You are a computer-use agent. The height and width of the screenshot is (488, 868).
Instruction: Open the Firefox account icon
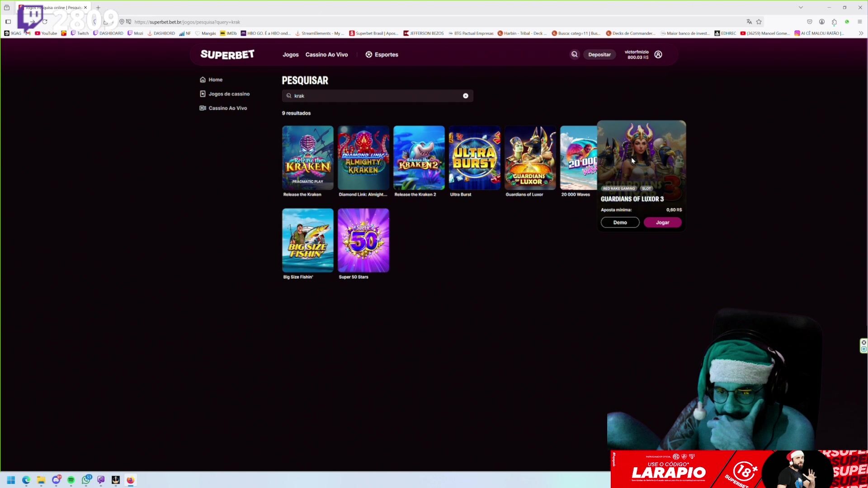822,22
